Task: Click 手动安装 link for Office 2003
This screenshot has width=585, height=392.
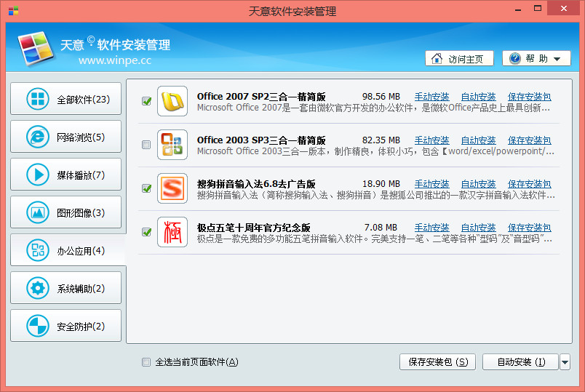Action: [x=431, y=140]
